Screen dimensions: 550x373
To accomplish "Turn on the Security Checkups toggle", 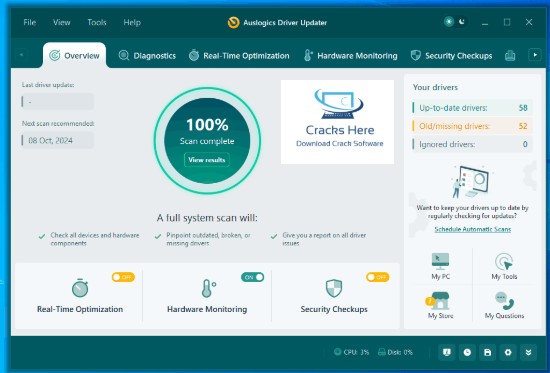I will click(x=377, y=277).
